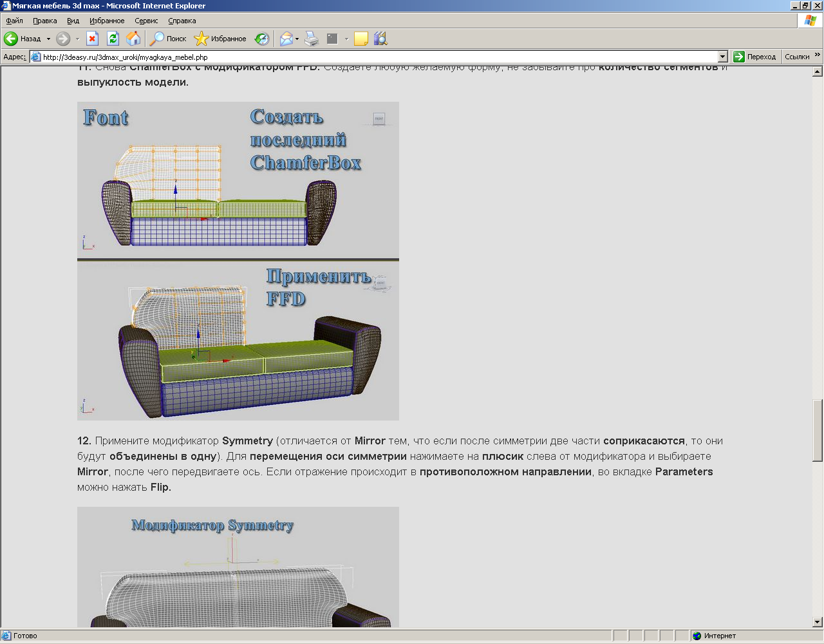The image size is (824, 644).
Task: Minimize the Internet Explorer window
Action: click(x=794, y=6)
